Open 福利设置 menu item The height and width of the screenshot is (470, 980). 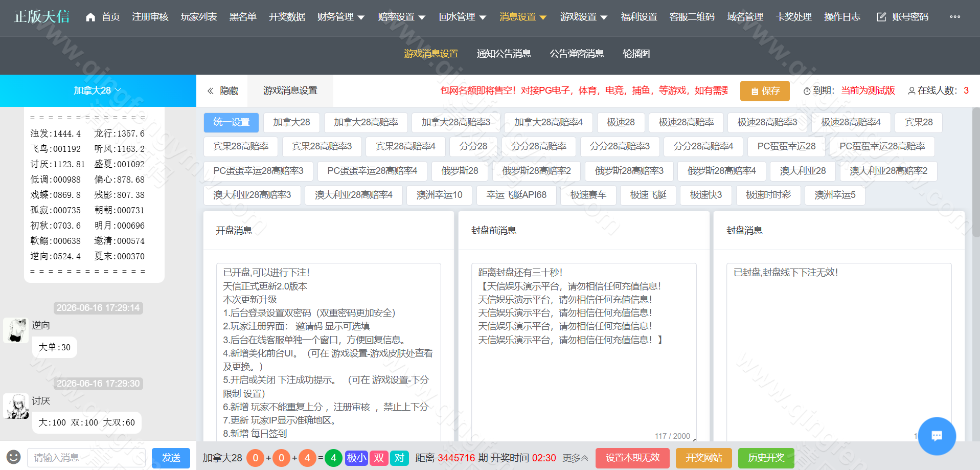(639, 17)
